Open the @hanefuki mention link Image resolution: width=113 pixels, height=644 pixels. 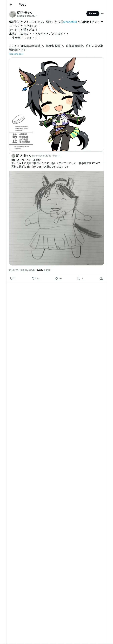pos(70,22)
